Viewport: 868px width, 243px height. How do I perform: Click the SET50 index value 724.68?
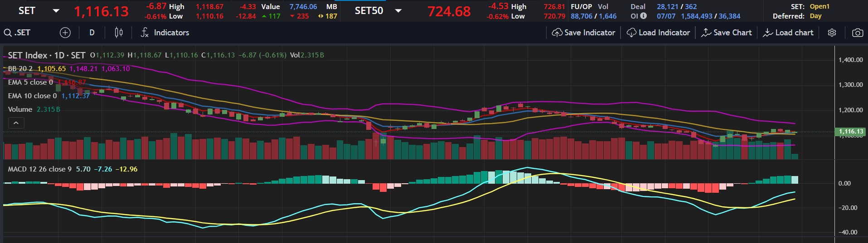coord(449,11)
